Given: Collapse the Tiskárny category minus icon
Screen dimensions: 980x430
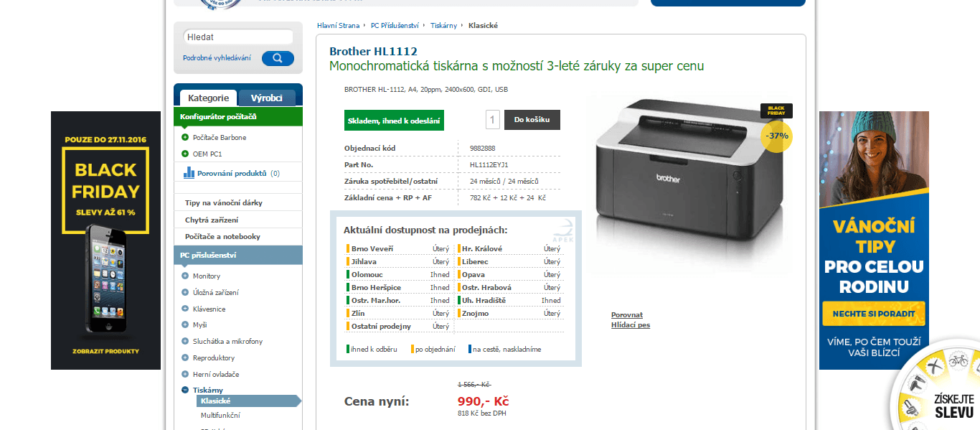Looking at the screenshot, I should tap(185, 390).
